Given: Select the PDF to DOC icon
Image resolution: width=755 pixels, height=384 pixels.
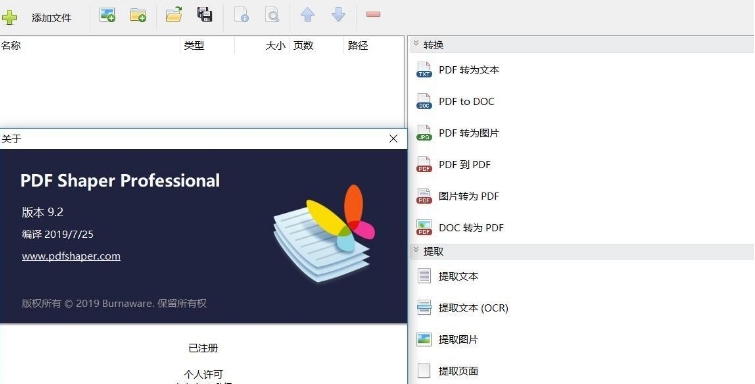Looking at the screenshot, I should 424,102.
